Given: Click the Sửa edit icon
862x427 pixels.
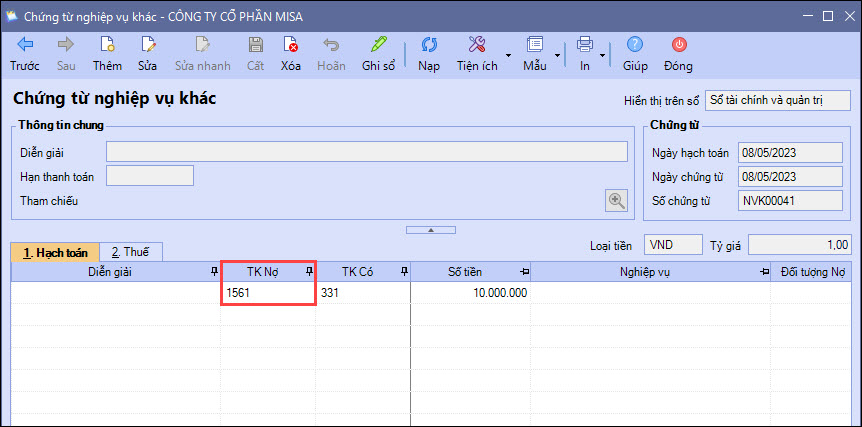Looking at the screenshot, I should coord(148,45).
